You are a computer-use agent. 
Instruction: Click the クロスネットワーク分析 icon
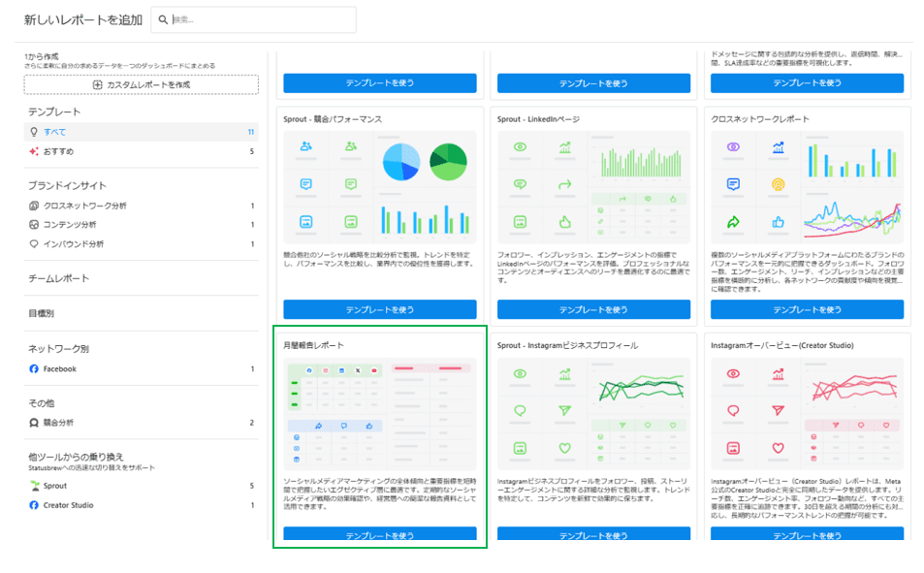click(x=34, y=206)
